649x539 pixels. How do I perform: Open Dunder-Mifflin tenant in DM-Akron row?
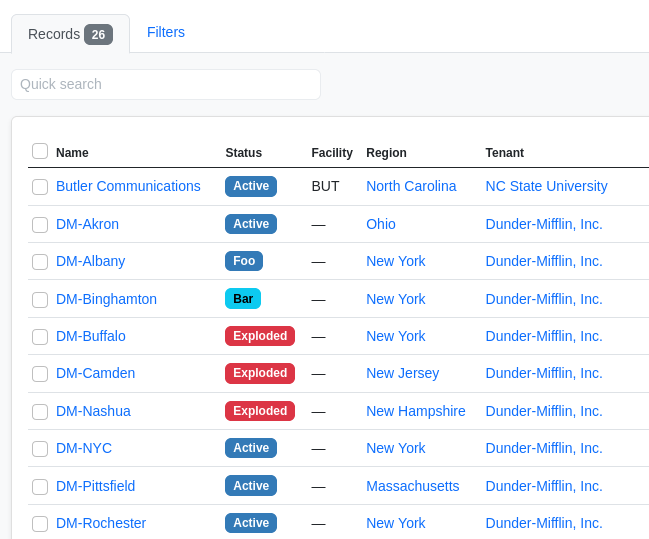point(544,224)
